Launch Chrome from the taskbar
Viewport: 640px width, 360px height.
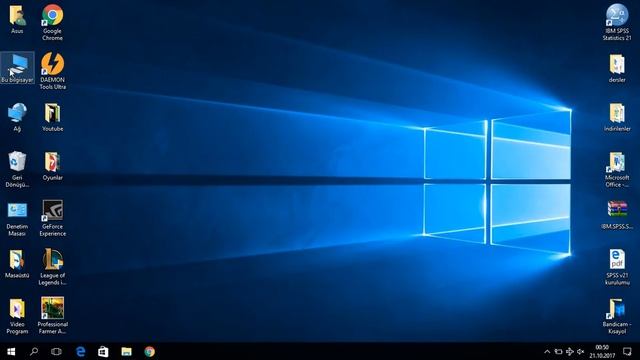point(149,351)
